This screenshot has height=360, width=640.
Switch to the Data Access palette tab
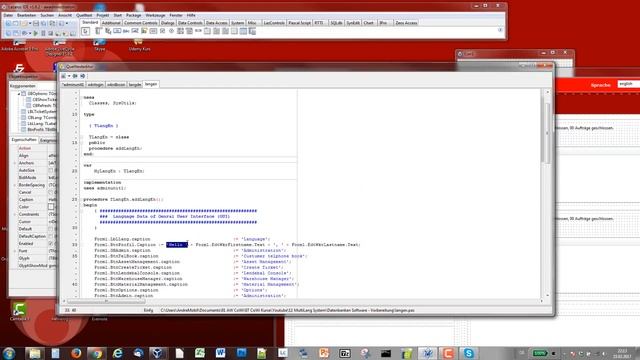click(x=216, y=23)
